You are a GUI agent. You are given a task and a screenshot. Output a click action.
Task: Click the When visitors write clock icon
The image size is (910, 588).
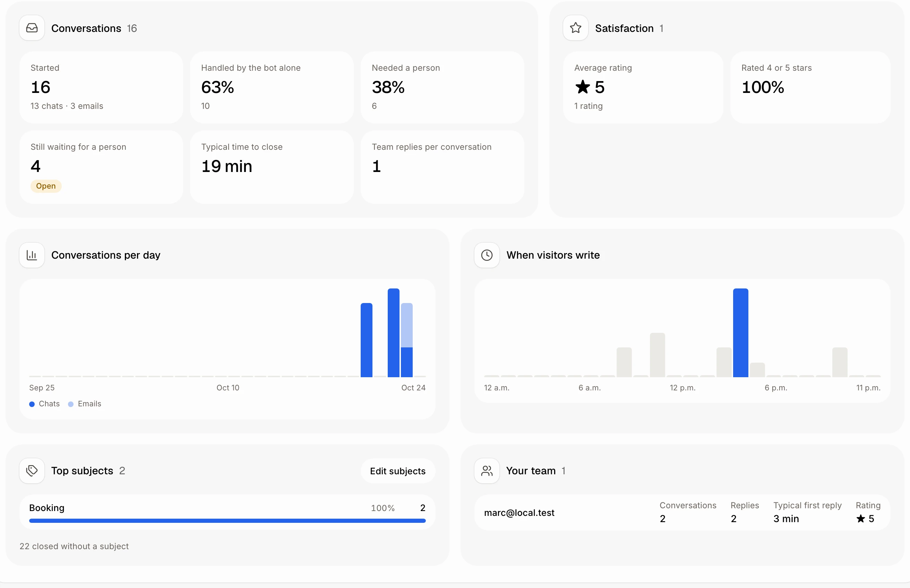pos(487,255)
